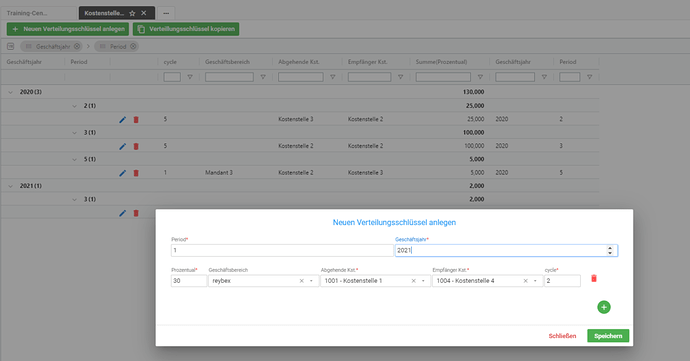Image resolution: width=690 pixels, height=361 pixels.
Task: Click Speichern to save the key
Action: point(608,336)
